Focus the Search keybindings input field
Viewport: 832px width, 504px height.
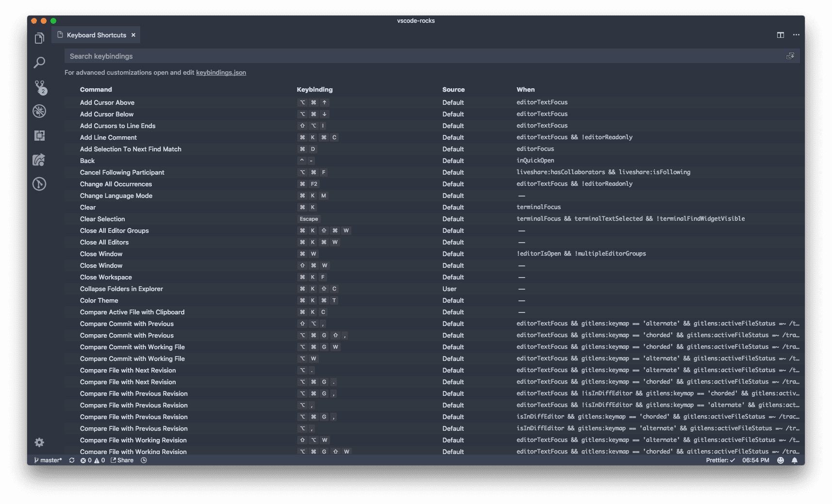click(x=422, y=56)
